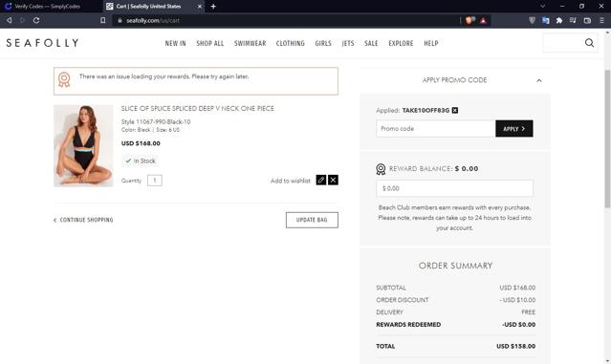
Task: Open the swimsuit product thumbnail
Action: [x=83, y=146]
